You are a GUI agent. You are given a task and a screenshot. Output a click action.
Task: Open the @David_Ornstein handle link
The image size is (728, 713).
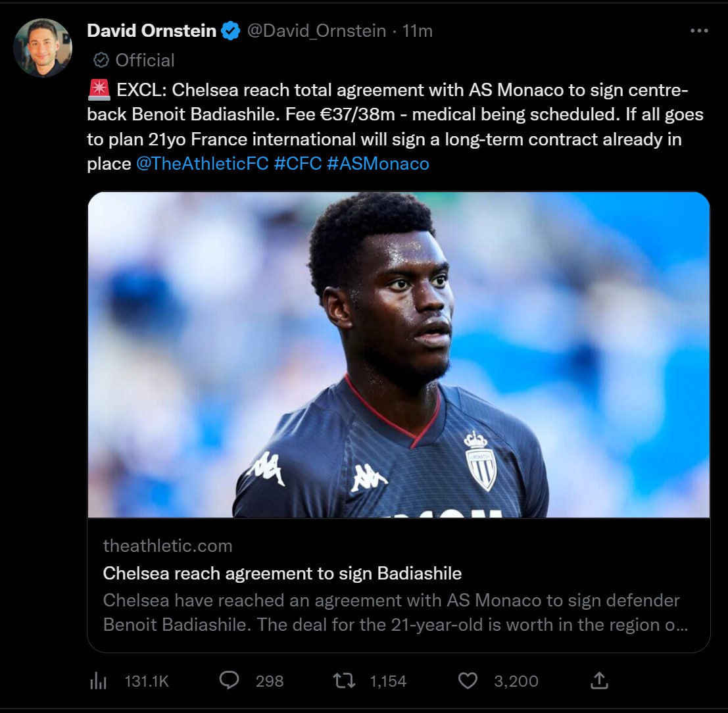pyautogui.click(x=316, y=31)
